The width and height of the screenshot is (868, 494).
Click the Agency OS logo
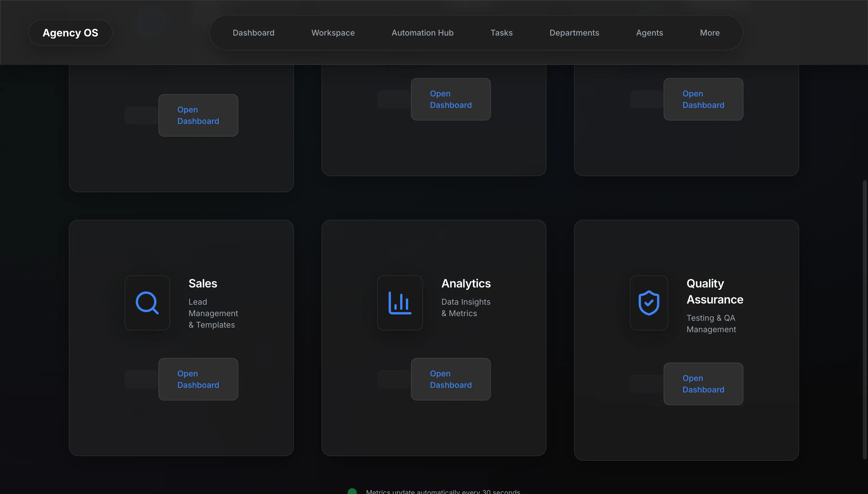pos(70,33)
